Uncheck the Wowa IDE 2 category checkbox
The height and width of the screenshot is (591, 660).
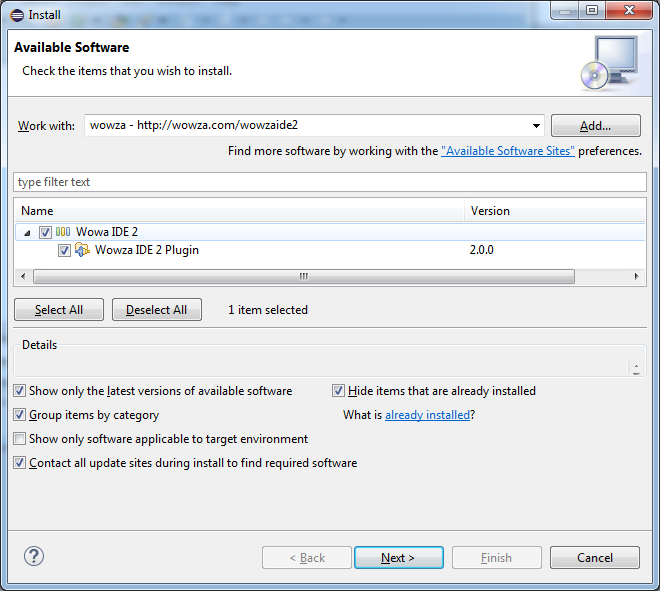45,232
